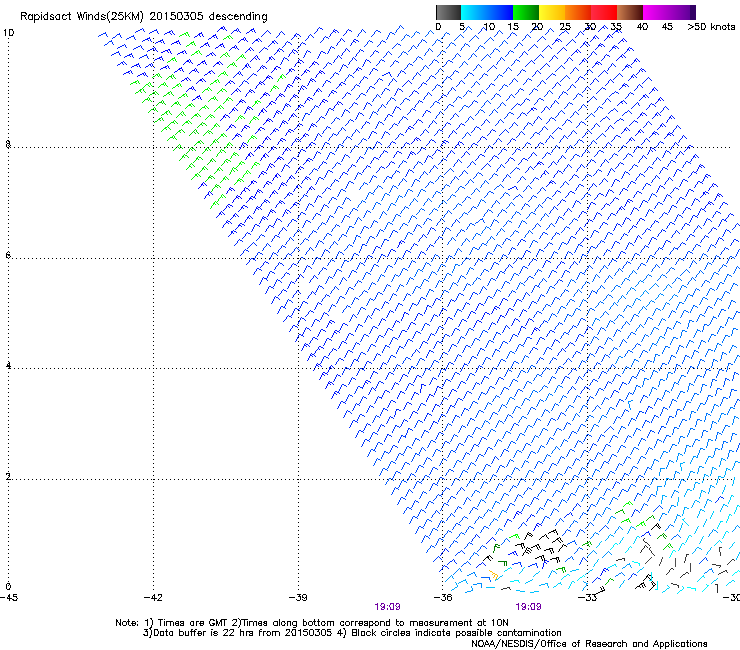Click the ">50 knots" legend label
The image size is (740, 650).
point(711,26)
